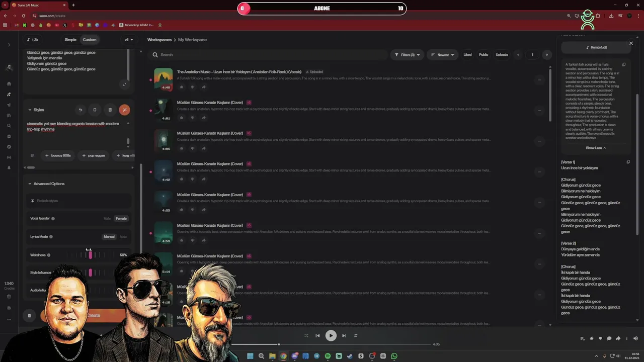This screenshot has width=644, height=362.
Task: Click the orange magic-wand enhance styles button
Action: 124,110
